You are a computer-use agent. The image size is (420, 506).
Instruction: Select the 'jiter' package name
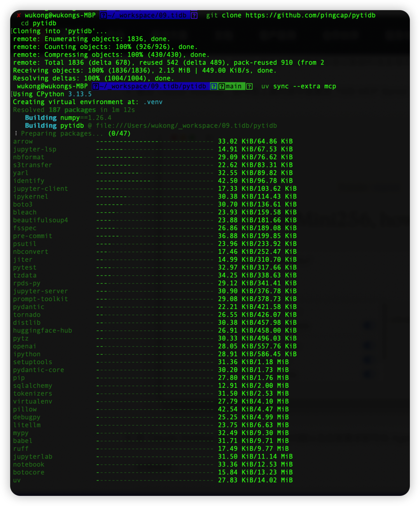tap(23, 259)
